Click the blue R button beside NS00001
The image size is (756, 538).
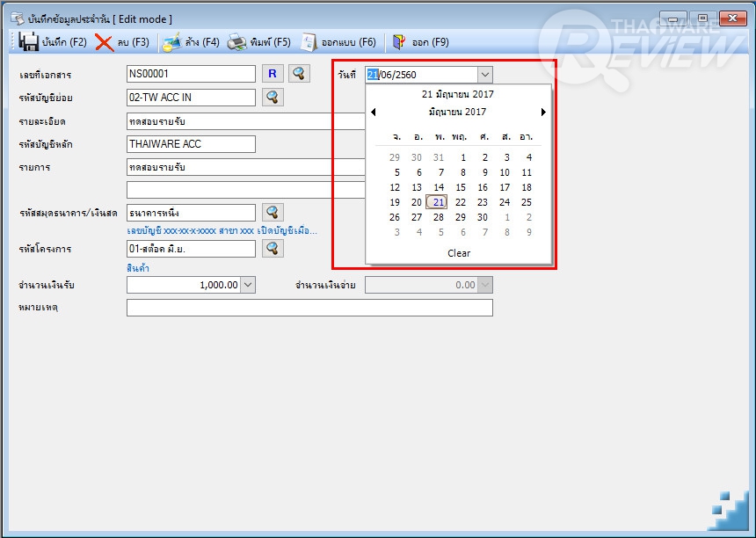pyautogui.click(x=273, y=74)
